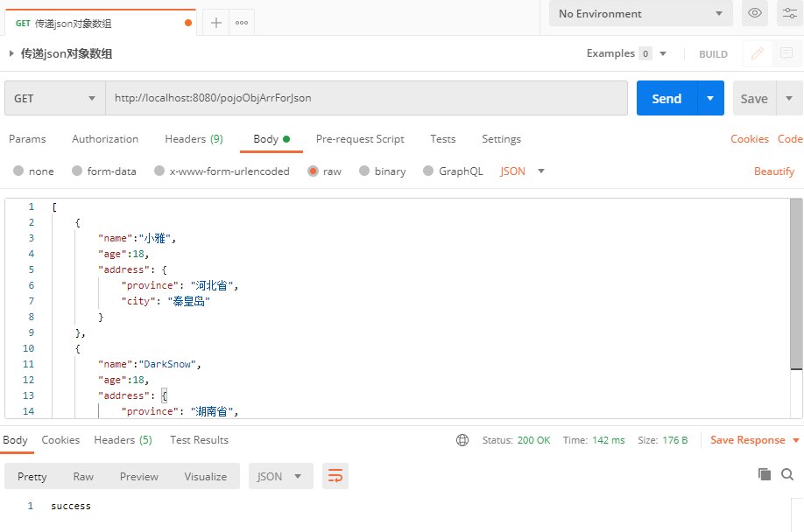
Task: Select the none body type radio
Action: 18,171
